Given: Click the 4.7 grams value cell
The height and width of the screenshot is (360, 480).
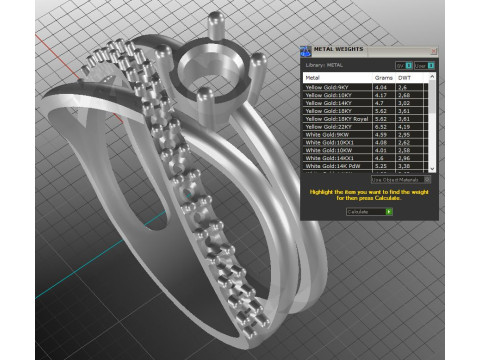Looking at the screenshot, I should (x=384, y=103).
